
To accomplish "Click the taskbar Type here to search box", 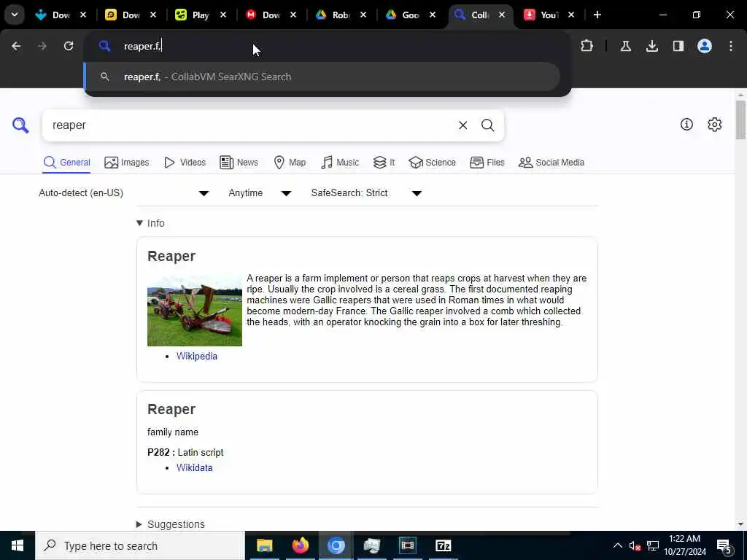I will pos(140,545).
